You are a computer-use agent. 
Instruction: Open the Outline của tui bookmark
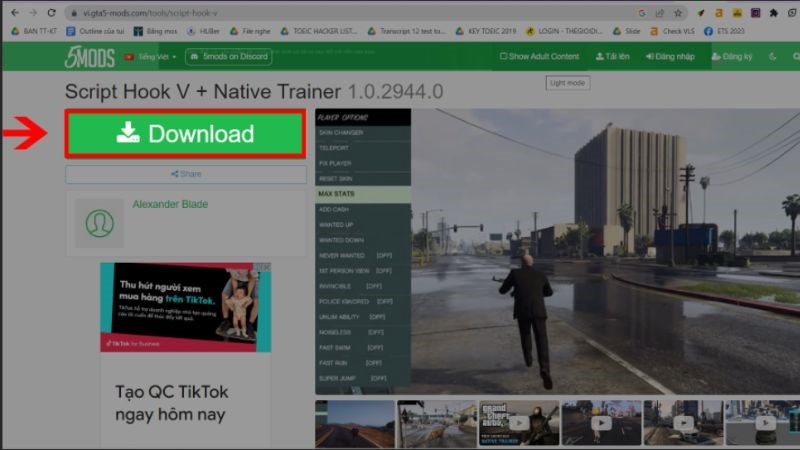pos(95,31)
